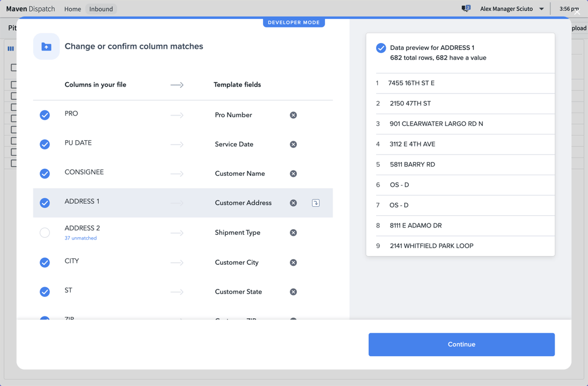The height and width of the screenshot is (386, 588).
Task: Remove the Service Date field match
Action: [293, 144]
